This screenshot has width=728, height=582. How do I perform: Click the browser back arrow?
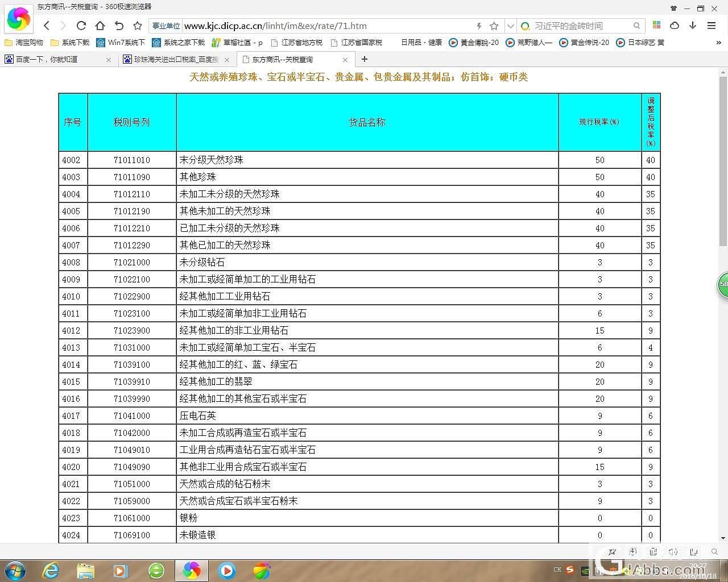[x=47, y=26]
